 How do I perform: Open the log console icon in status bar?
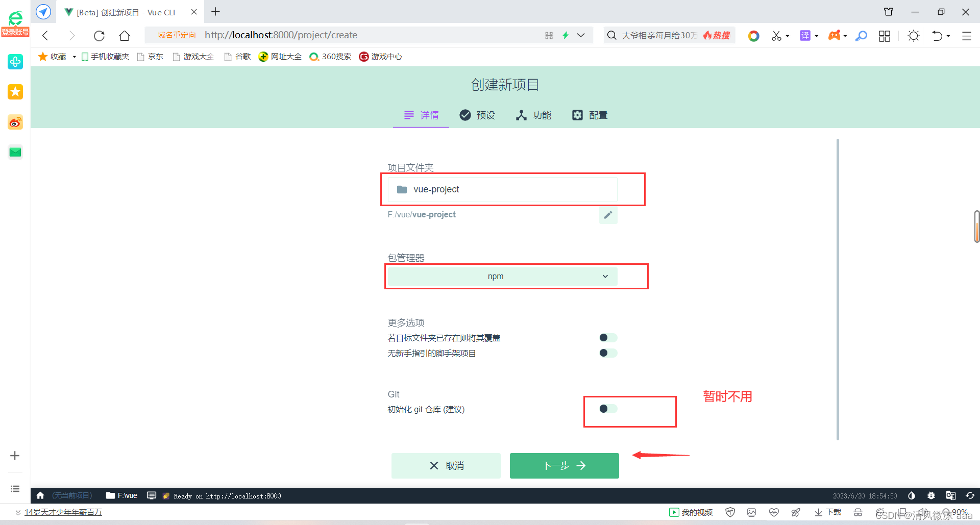click(x=152, y=495)
